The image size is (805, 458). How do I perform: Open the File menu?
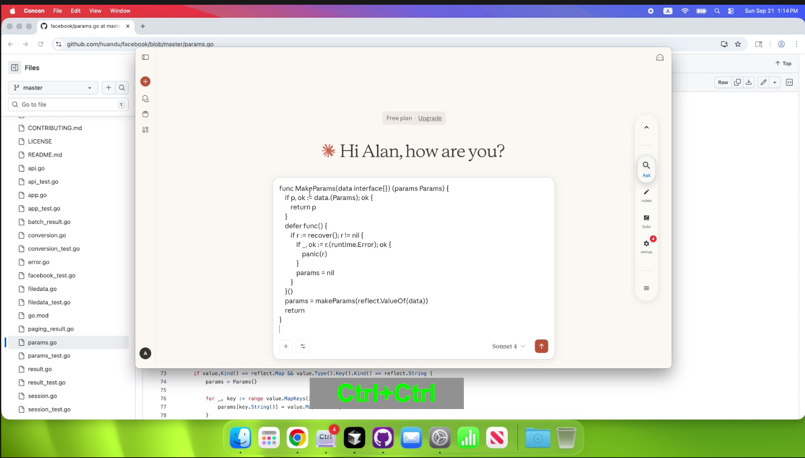58,11
